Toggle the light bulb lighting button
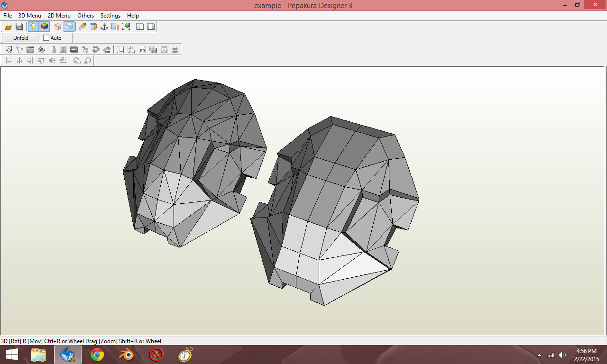This screenshot has height=364, width=607. pyautogui.click(x=33, y=27)
